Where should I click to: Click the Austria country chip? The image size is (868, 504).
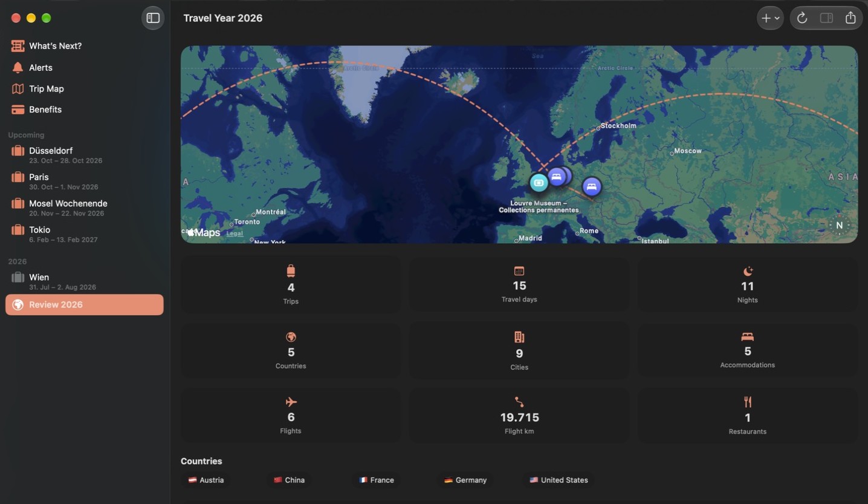[x=206, y=480]
